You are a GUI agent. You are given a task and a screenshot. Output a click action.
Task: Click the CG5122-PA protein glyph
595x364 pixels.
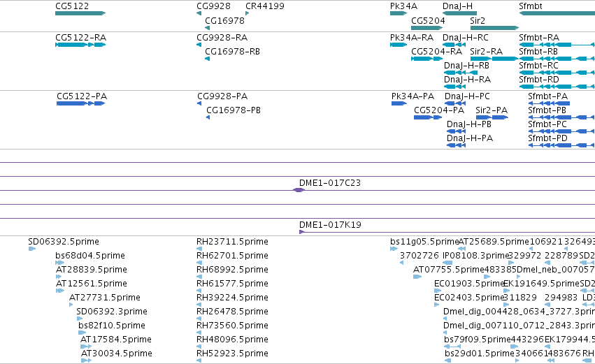81,103
